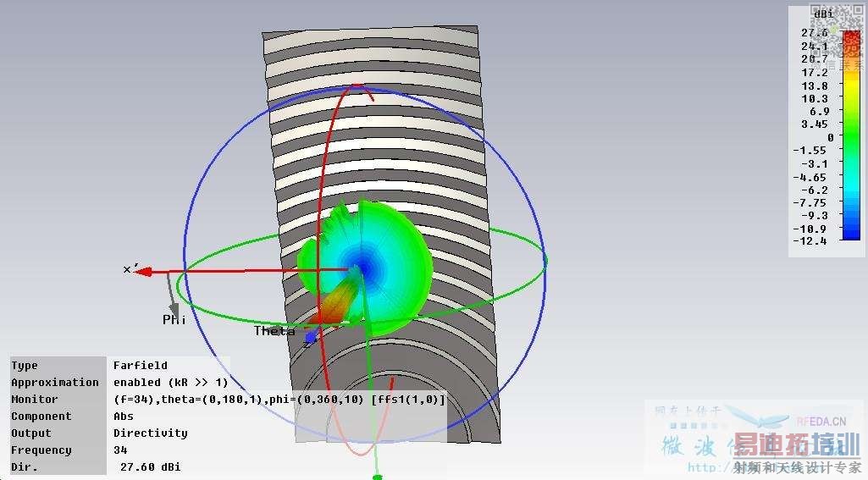868x480 pixels.
Task: Click the 27.6 maximum legend value
Action: (x=815, y=33)
